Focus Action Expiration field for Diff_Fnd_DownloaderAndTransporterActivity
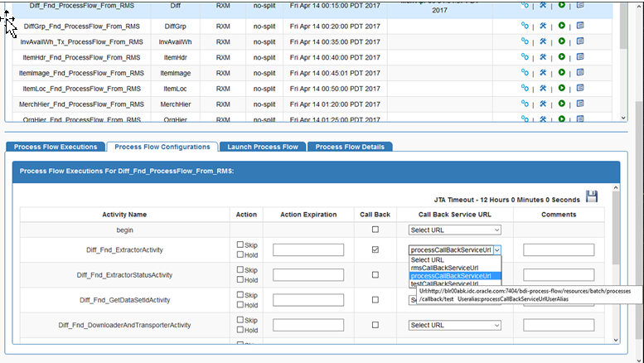 [x=308, y=325]
